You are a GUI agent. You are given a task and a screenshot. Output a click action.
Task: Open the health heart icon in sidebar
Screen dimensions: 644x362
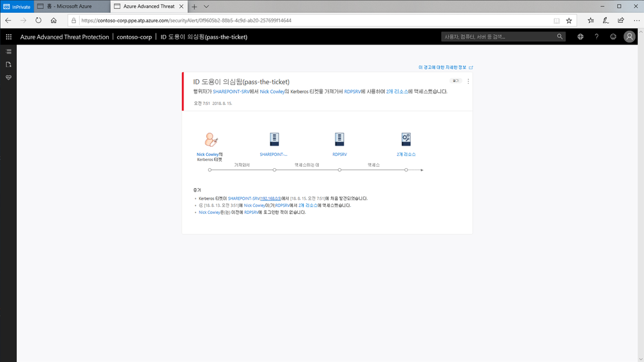[8, 77]
